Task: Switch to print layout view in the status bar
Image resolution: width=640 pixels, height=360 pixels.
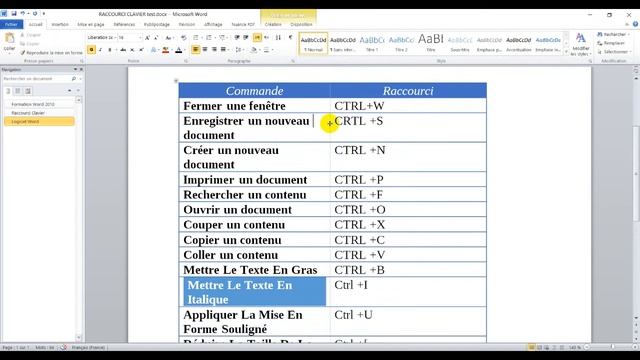Action: [x=531, y=347]
